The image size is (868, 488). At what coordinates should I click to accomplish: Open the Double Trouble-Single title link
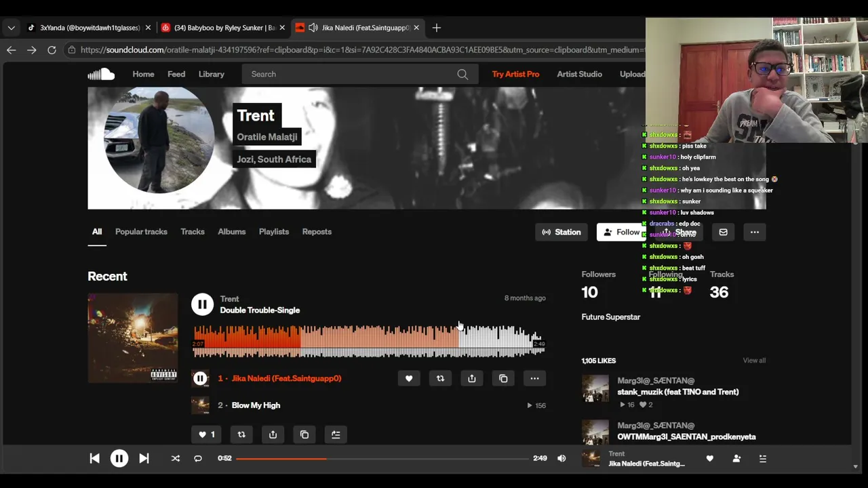pyautogui.click(x=260, y=310)
